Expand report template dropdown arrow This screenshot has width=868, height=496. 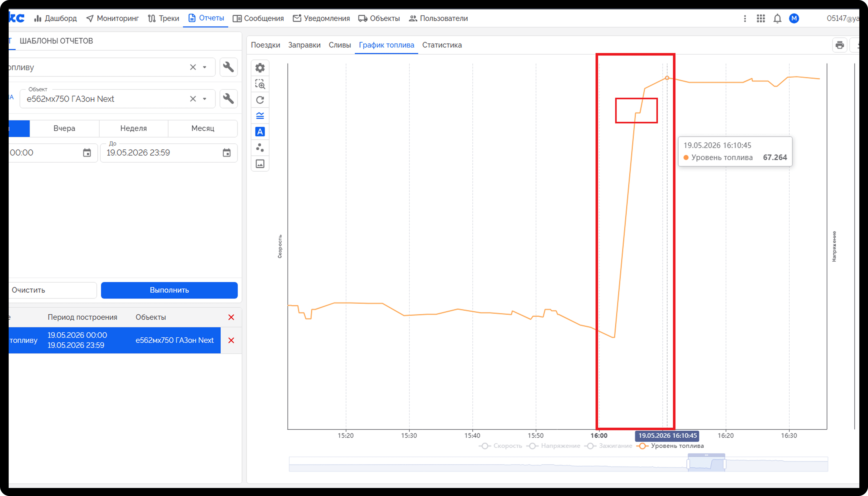click(204, 67)
